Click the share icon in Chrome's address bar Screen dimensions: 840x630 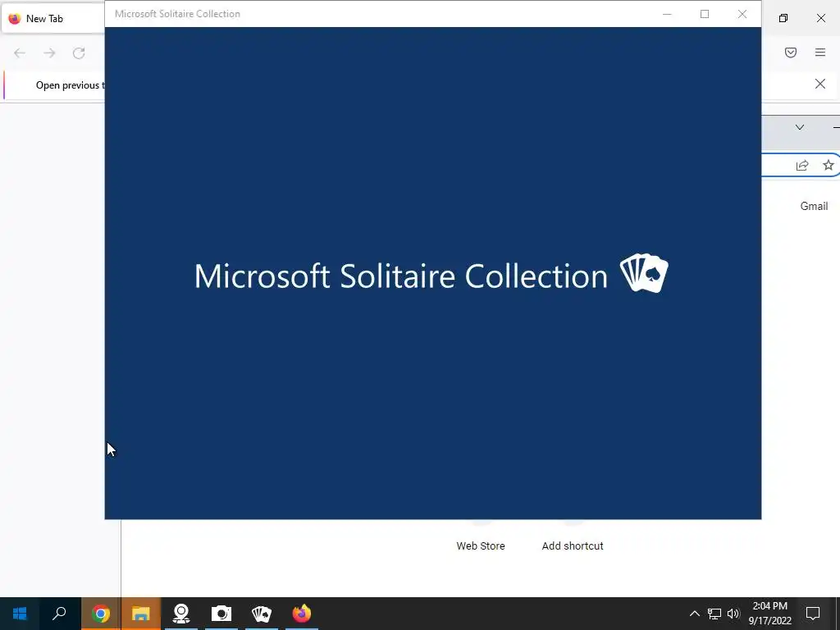coord(802,166)
